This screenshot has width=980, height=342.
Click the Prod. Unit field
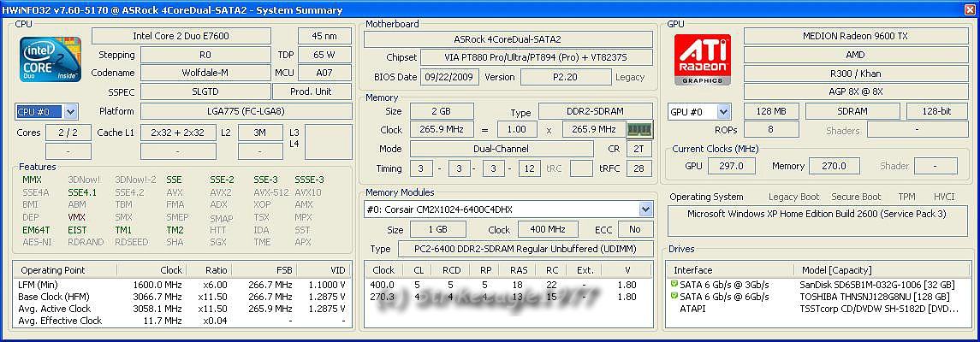(x=312, y=91)
